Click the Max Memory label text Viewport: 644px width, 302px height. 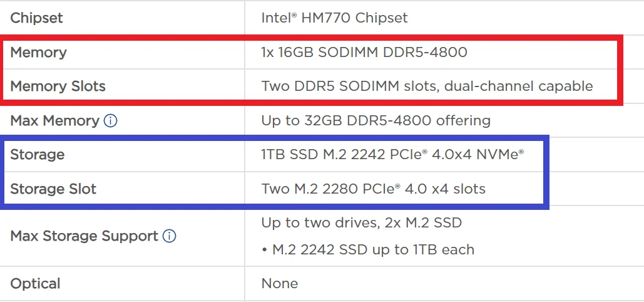[54, 120]
